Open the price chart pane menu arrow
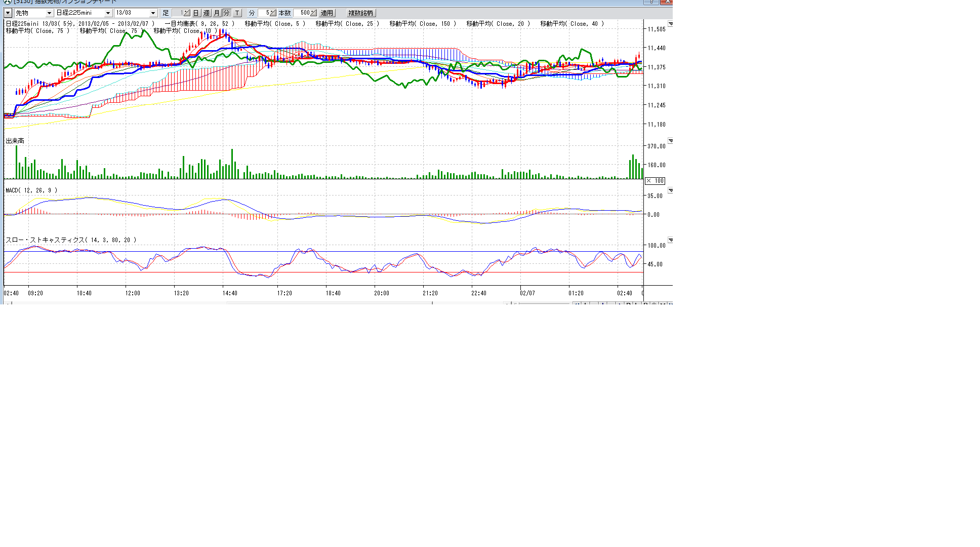Screen dimensions: 980x547 coord(670,24)
